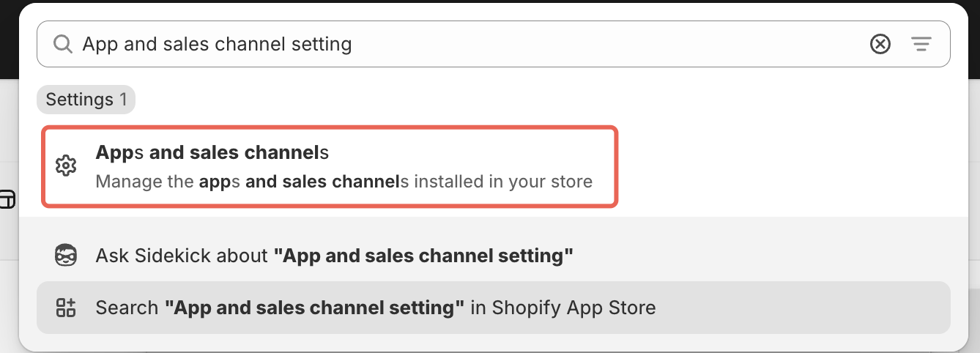Click the Sidekick glasses avatar icon
Image resolution: width=980 pixels, height=353 pixels.
[x=66, y=256]
